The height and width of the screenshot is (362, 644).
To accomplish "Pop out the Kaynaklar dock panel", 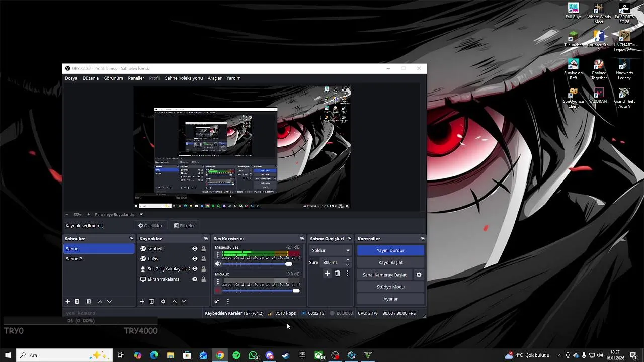I will pyautogui.click(x=206, y=239).
